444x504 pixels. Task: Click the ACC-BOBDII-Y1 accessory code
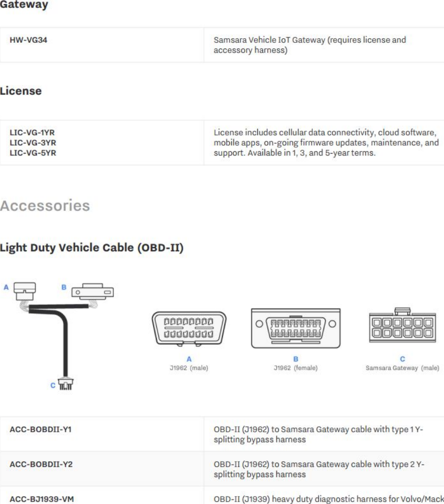pyautogui.click(x=40, y=430)
